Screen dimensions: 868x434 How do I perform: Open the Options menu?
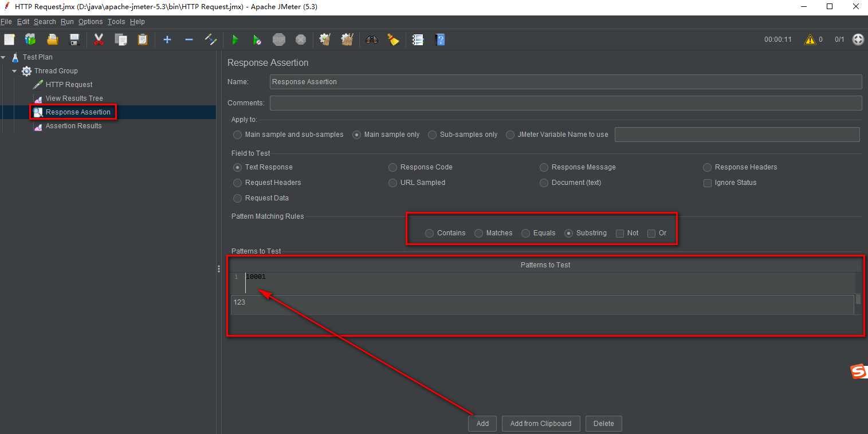[91, 22]
